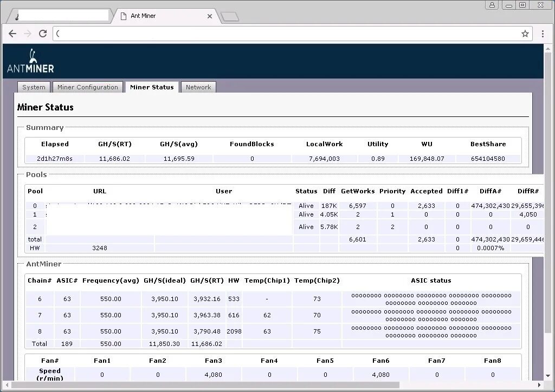Image resolution: width=555 pixels, height=392 pixels.
Task: Click the elapsed time 2d1h27m8s
Action: click(x=55, y=159)
